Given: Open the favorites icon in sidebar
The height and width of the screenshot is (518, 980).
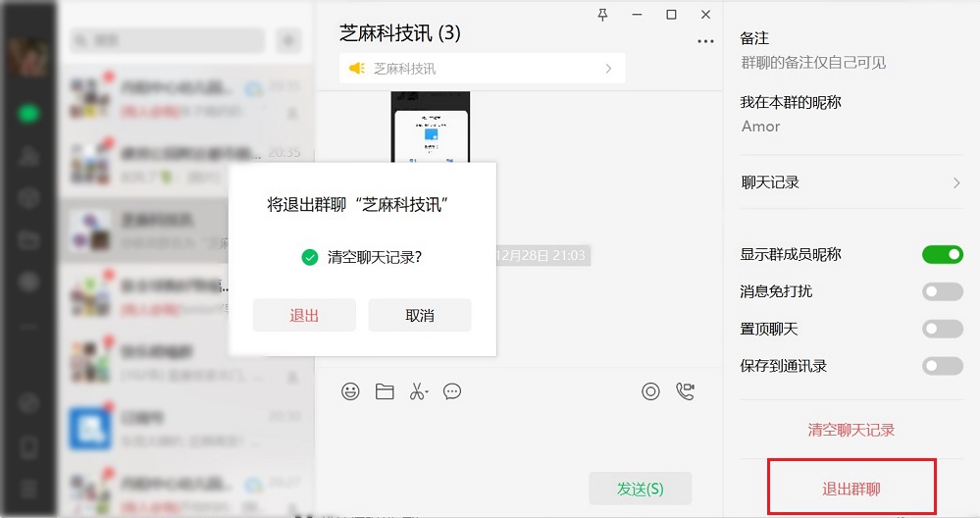Looking at the screenshot, I should [28, 198].
